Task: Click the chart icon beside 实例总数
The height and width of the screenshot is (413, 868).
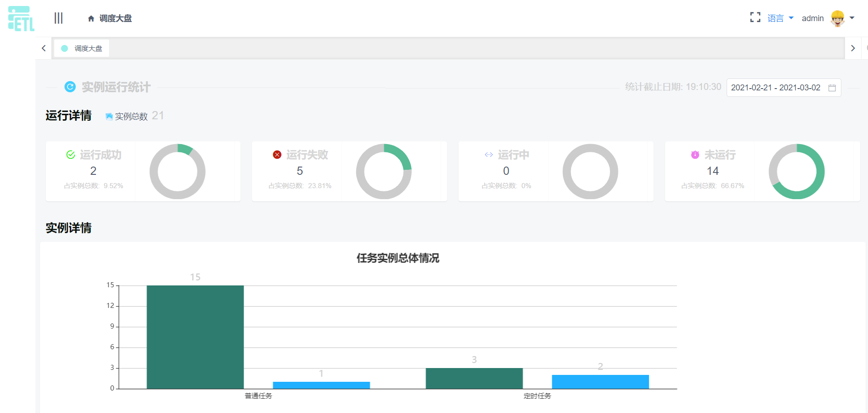Action: (109, 117)
